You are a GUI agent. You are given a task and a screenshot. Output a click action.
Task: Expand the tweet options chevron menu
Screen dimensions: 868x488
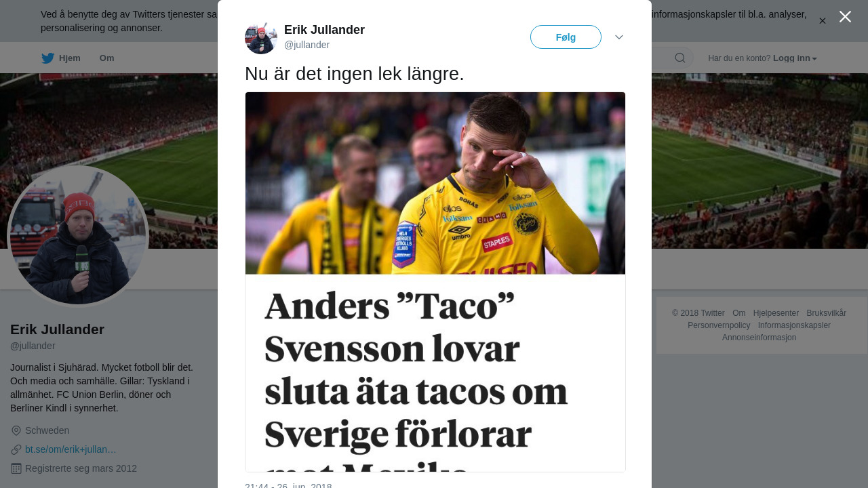619,37
